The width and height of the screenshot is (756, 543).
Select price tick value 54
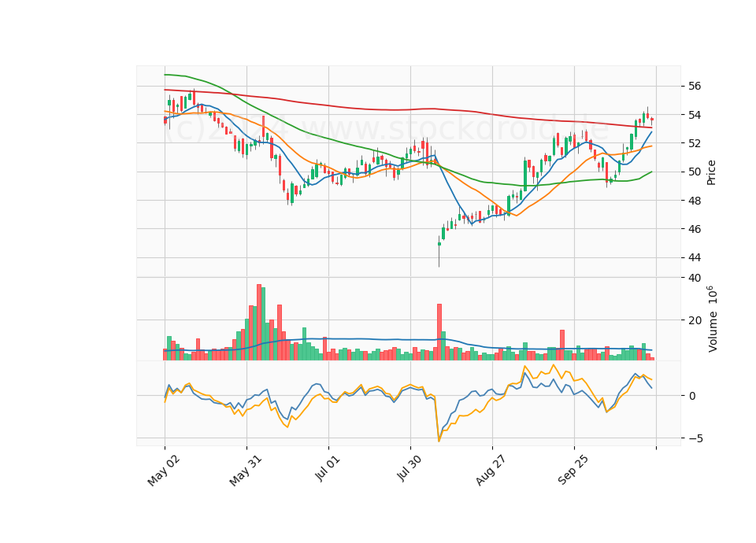[x=695, y=115]
